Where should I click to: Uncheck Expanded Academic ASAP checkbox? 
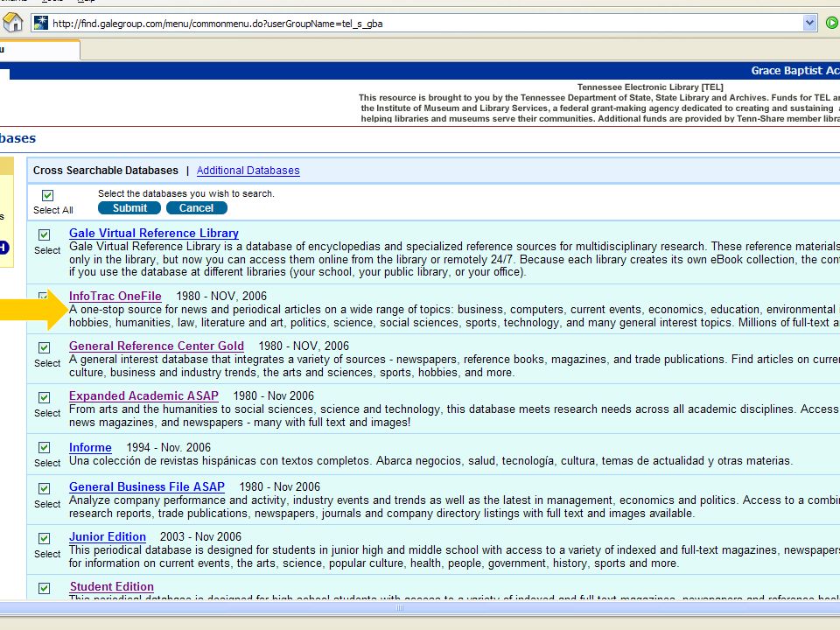tap(45, 397)
